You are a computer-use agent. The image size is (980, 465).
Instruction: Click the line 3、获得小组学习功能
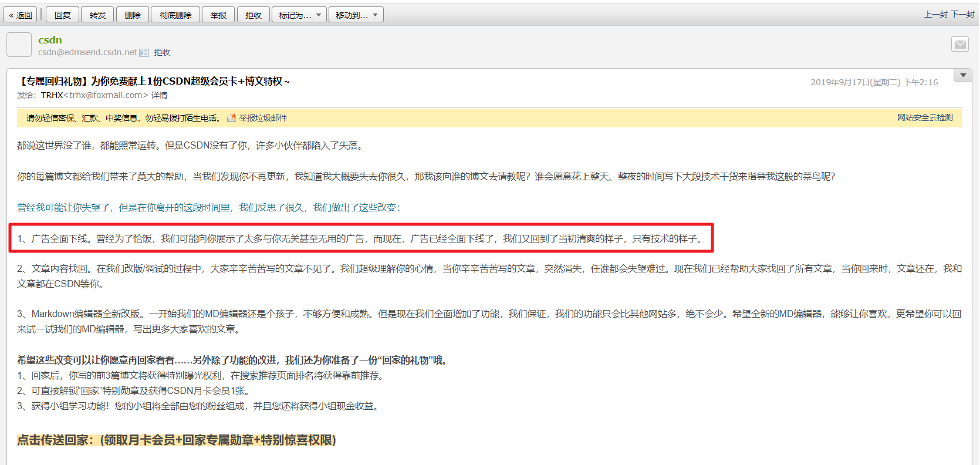pos(199,406)
